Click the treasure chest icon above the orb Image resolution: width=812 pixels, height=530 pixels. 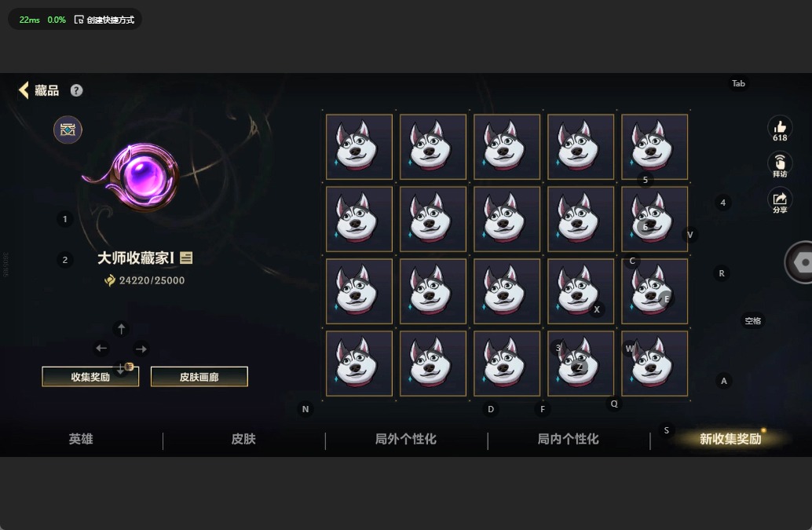point(68,130)
